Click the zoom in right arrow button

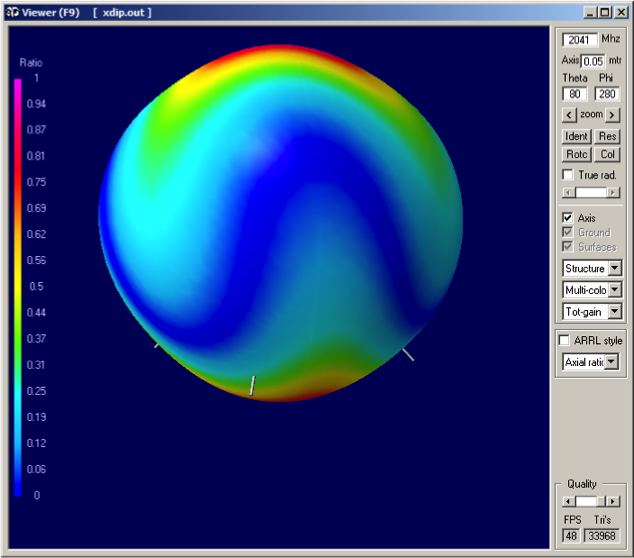[x=613, y=116]
